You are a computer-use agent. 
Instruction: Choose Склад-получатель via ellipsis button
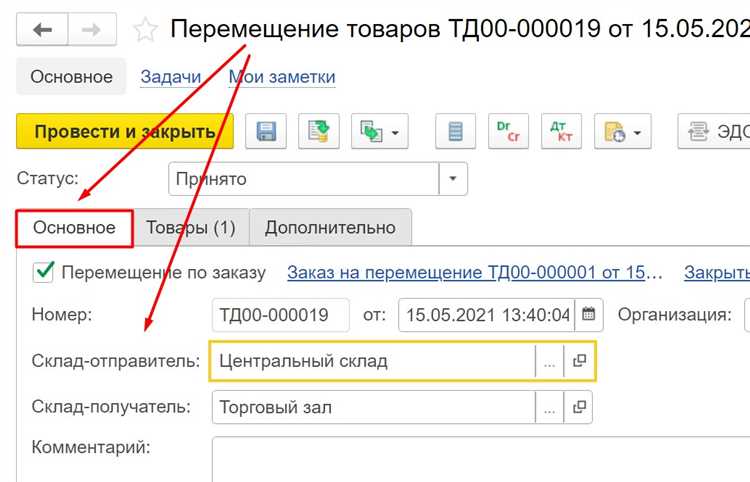point(550,407)
